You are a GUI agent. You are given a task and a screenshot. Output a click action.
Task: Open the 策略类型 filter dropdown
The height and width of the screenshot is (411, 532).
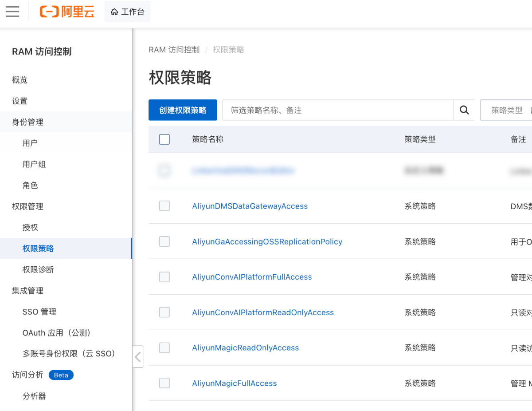tap(506, 110)
